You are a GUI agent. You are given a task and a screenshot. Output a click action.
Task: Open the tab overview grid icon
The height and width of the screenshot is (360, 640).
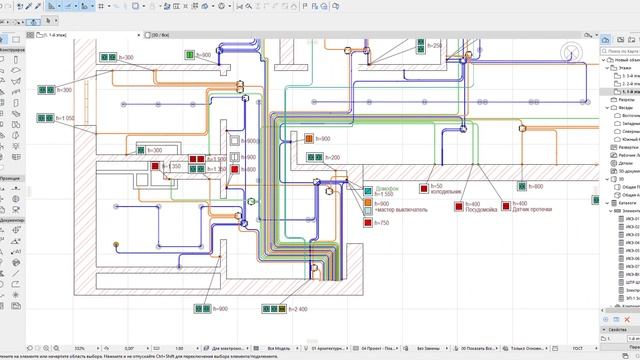pyautogui.click(x=30, y=35)
